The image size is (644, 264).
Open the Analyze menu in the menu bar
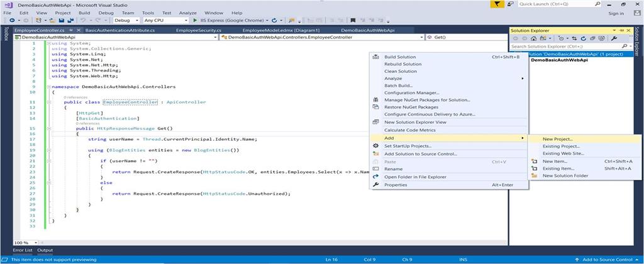click(x=187, y=13)
